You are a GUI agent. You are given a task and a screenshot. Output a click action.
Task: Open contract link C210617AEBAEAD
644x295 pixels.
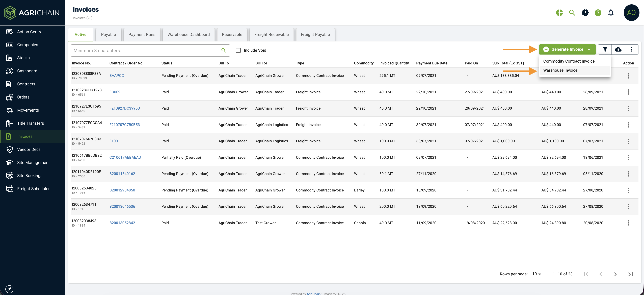coord(125,158)
